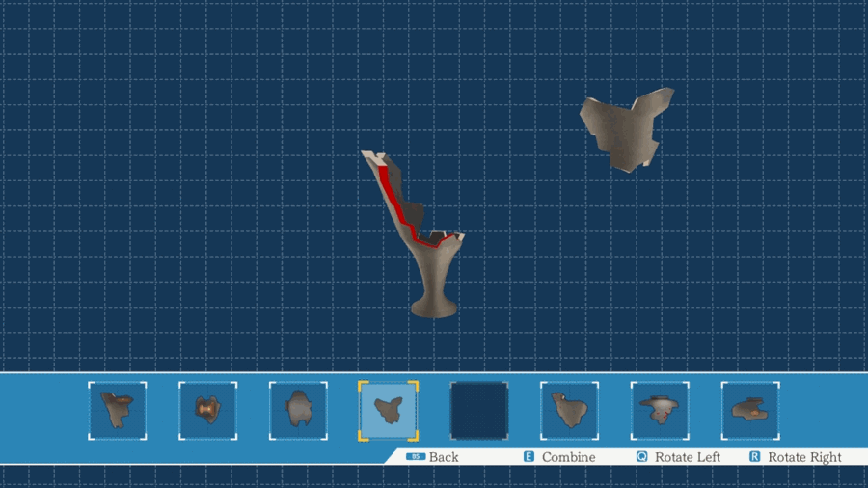Select the seventh shard with red marks
The image size is (868, 488).
(x=660, y=411)
